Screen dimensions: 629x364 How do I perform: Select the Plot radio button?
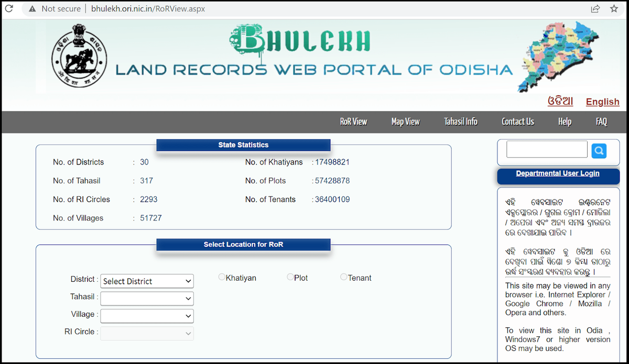tap(290, 277)
